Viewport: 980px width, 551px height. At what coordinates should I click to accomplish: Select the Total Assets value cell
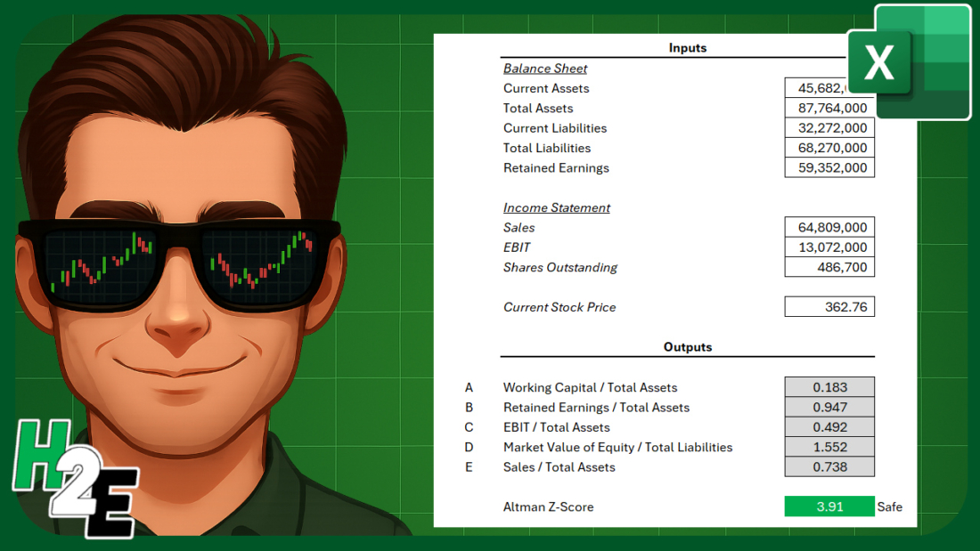click(829, 108)
